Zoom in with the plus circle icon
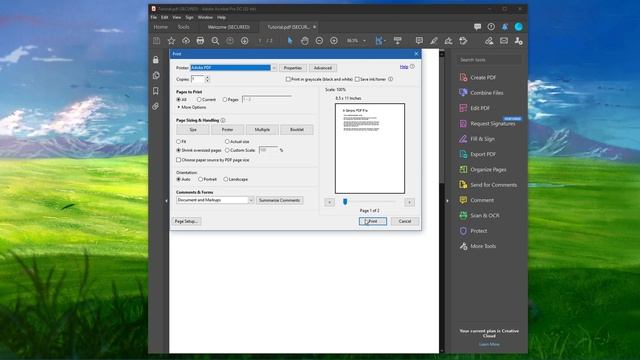 tap(334, 41)
